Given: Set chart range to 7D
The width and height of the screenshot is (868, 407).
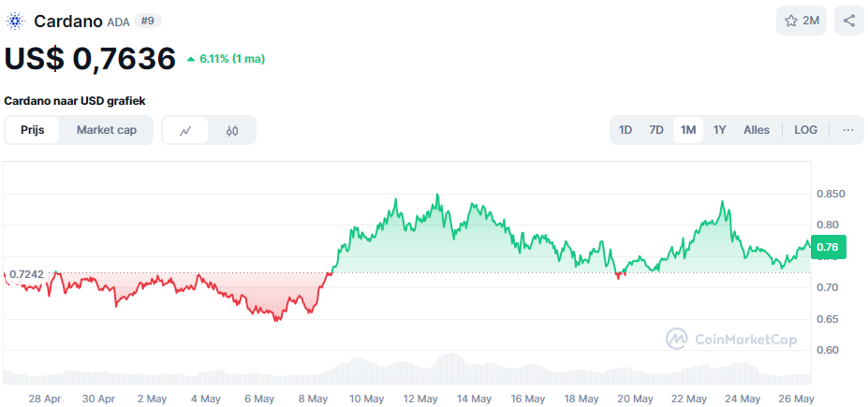Looking at the screenshot, I should [656, 130].
